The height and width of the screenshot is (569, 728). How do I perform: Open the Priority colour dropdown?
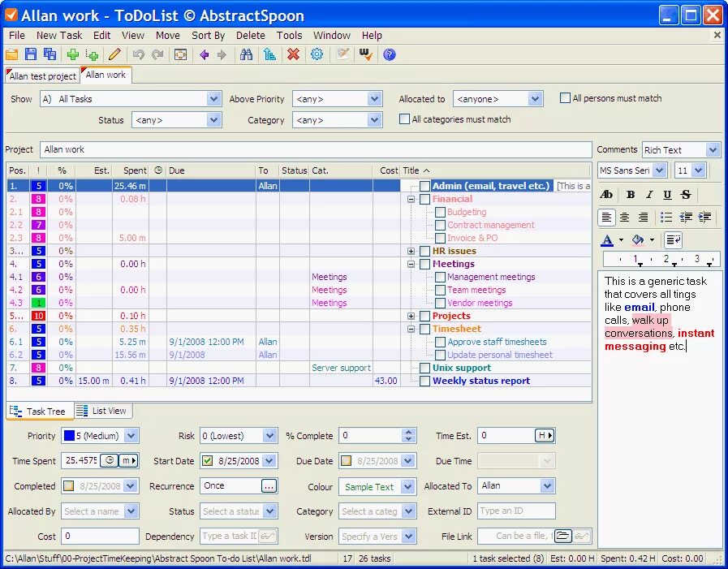pos(131,436)
